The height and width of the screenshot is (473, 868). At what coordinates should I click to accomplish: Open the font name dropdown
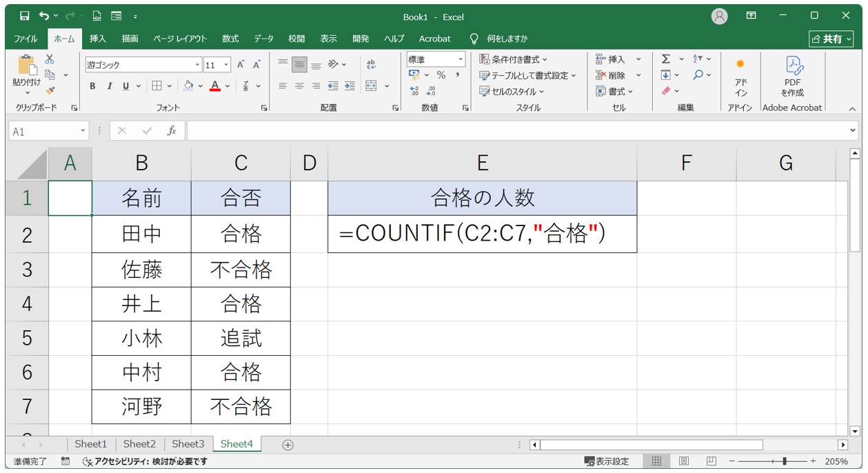197,65
